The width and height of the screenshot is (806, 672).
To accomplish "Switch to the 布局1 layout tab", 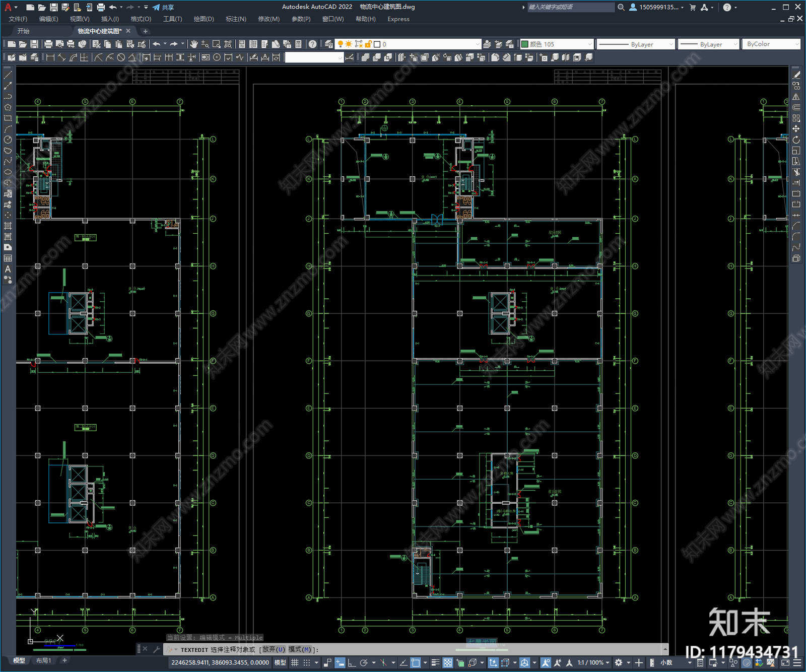I will click(44, 660).
